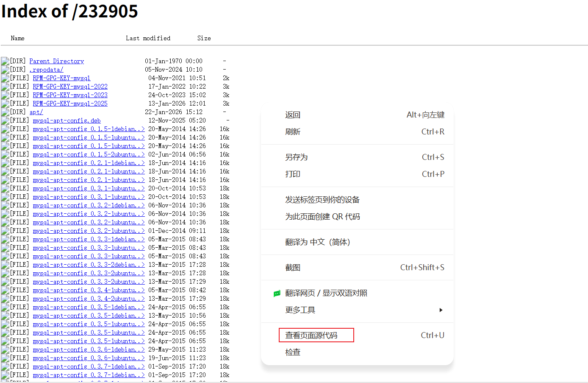Click the date 22-Jan-2026 15:12
Image resolution: width=588 pixels, height=383 pixels.
173,112
